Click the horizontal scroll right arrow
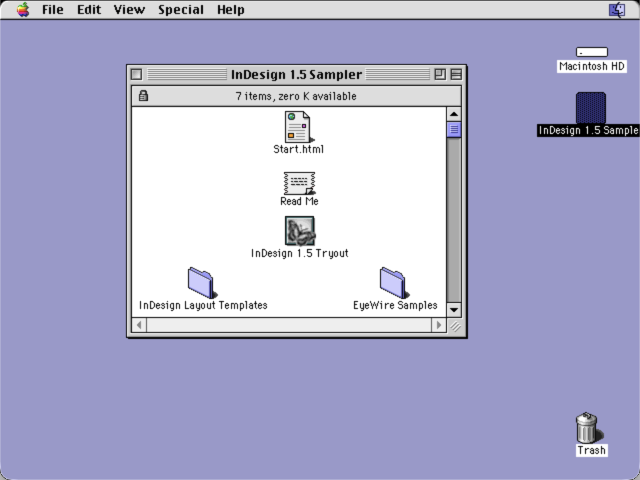 point(439,325)
